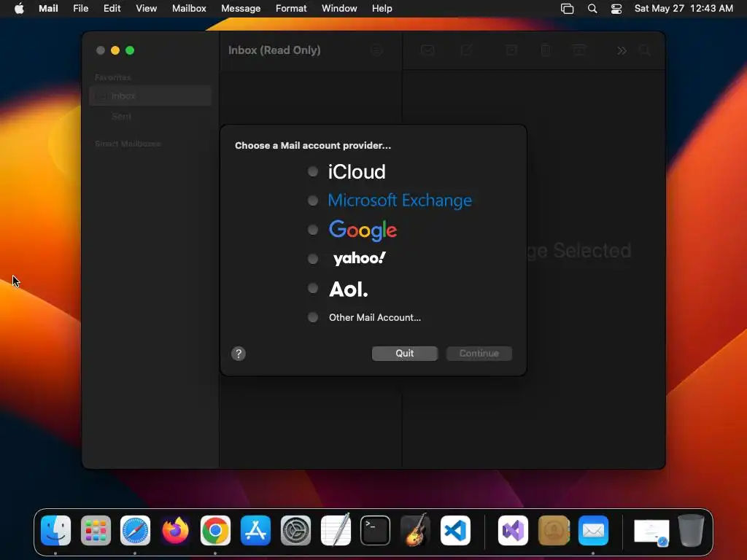Click the Get Mail envelope toolbar icon
The height and width of the screenshot is (560, 747).
click(x=427, y=50)
